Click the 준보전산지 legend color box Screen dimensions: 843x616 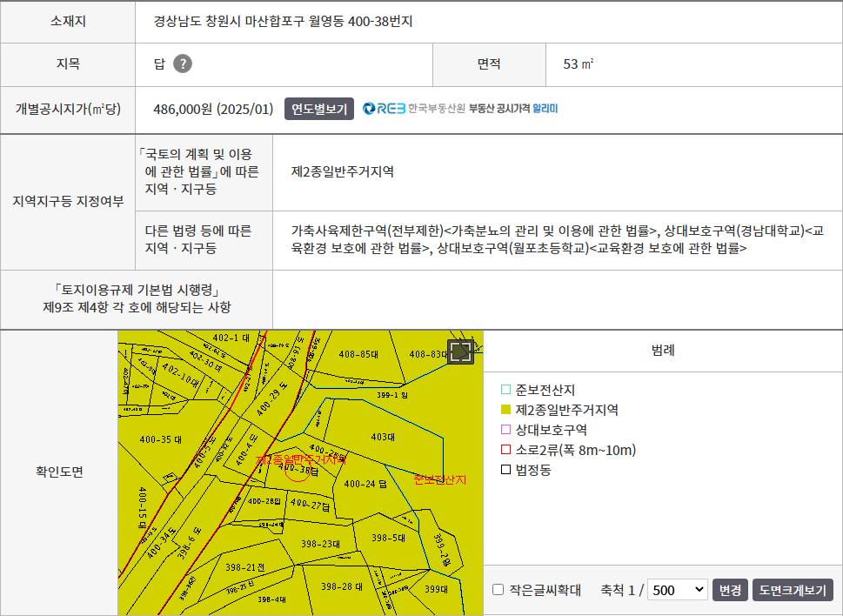[505, 390]
